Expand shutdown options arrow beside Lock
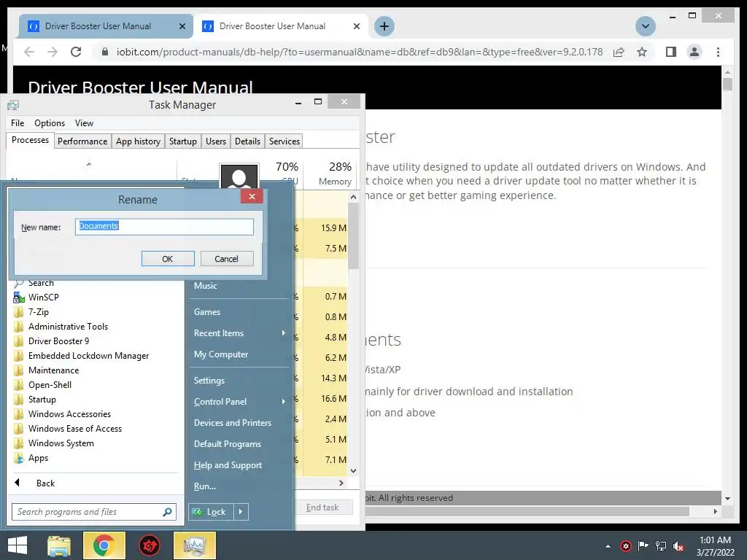The width and height of the screenshot is (747, 560). 241,512
